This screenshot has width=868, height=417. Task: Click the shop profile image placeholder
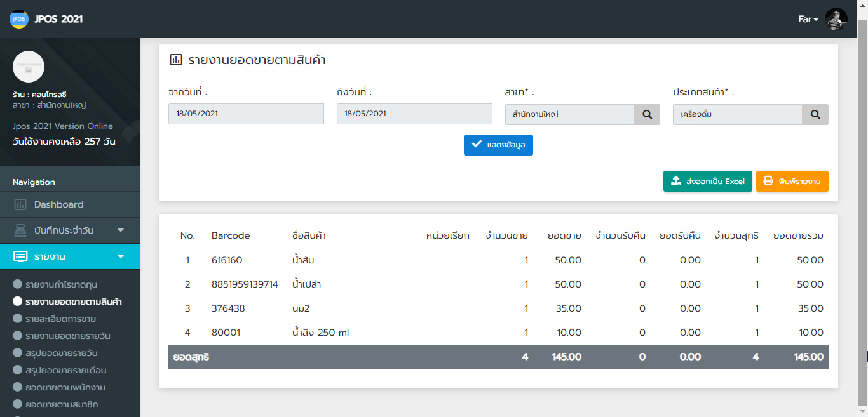click(29, 67)
